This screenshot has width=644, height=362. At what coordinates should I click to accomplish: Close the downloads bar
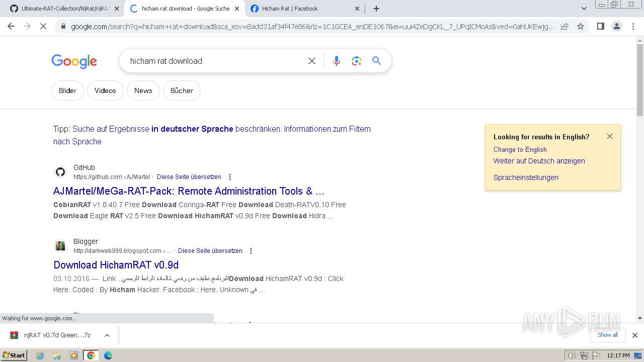[634, 335]
